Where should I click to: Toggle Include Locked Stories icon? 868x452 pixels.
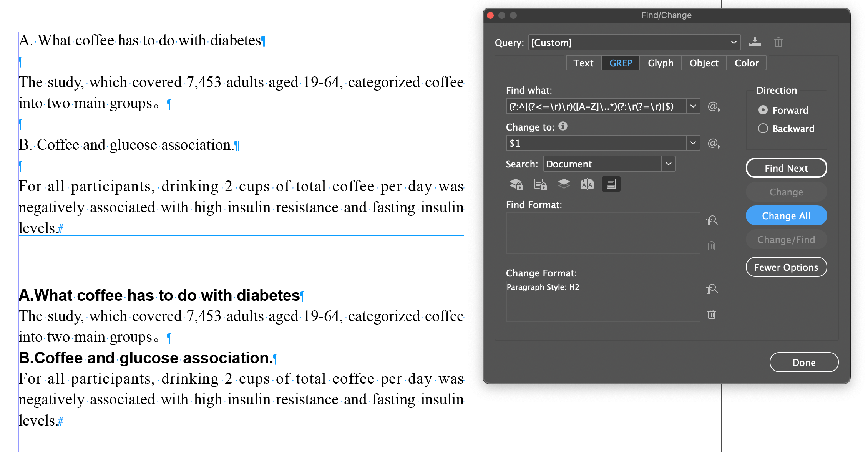[x=540, y=184]
